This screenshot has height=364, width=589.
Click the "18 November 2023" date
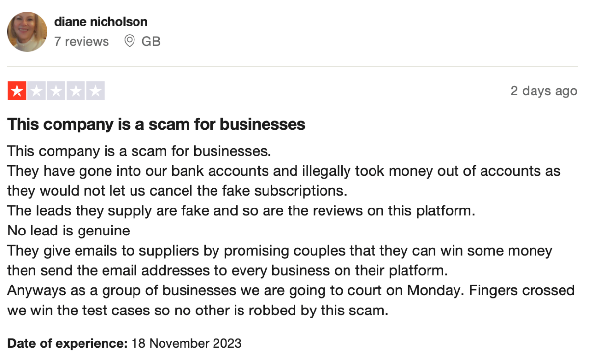(187, 343)
